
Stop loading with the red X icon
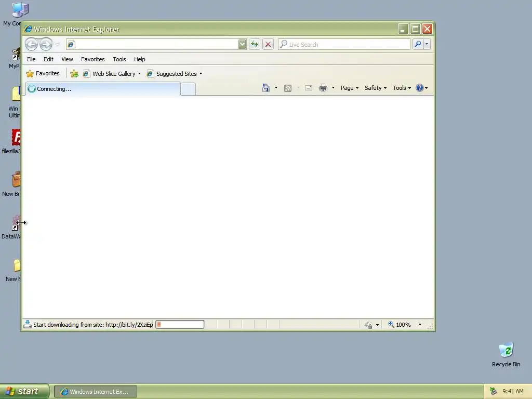[x=268, y=44]
